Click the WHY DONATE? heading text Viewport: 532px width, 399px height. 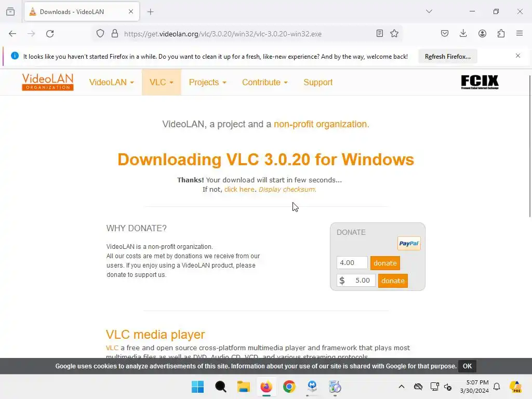137,229
